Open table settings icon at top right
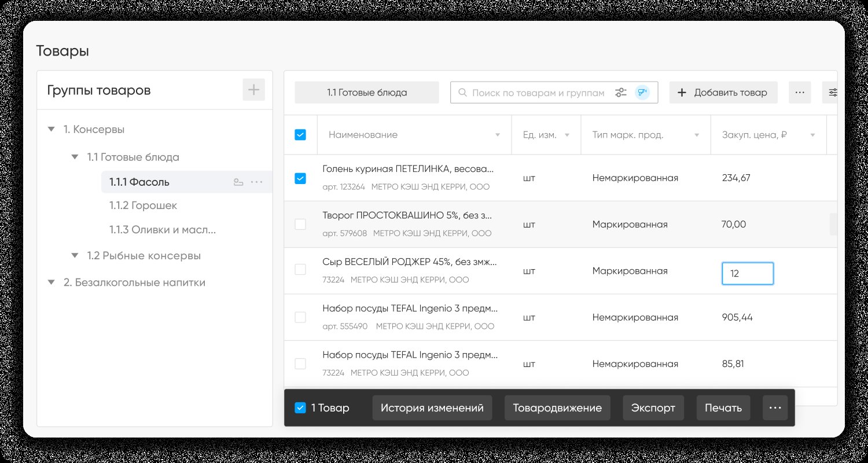Screen dimensions: 868x463 coord(833,93)
